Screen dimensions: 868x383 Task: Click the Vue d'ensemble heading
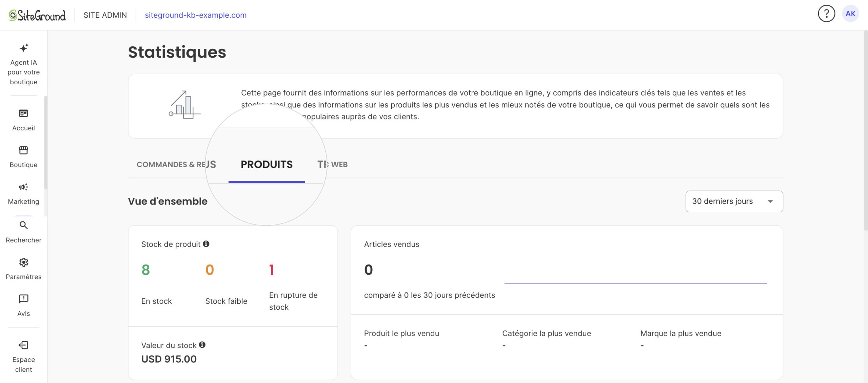coord(167,201)
